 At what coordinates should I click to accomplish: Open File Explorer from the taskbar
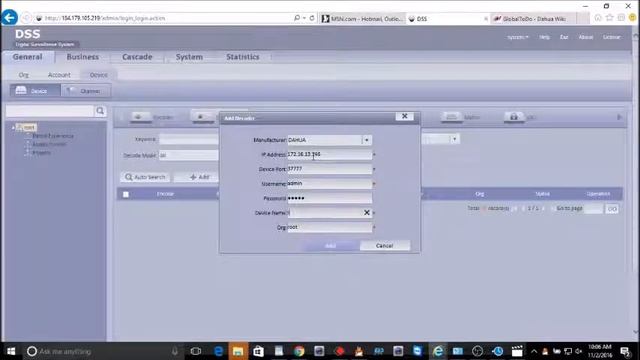coord(238,351)
